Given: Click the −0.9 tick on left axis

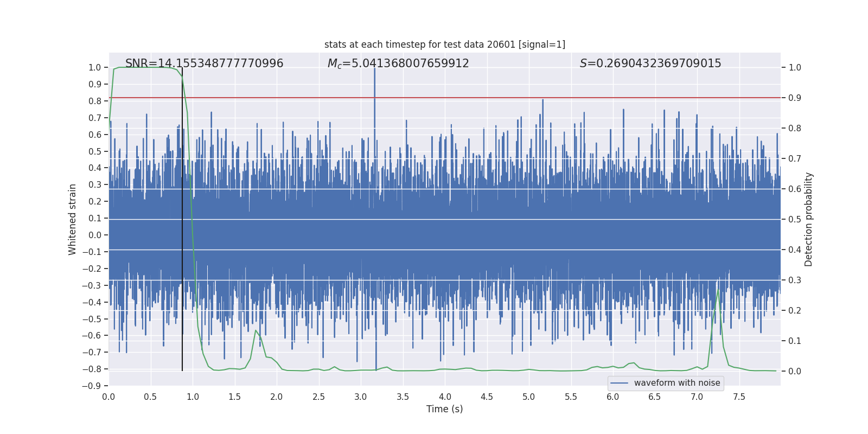Looking at the screenshot, I should tap(94, 386).
